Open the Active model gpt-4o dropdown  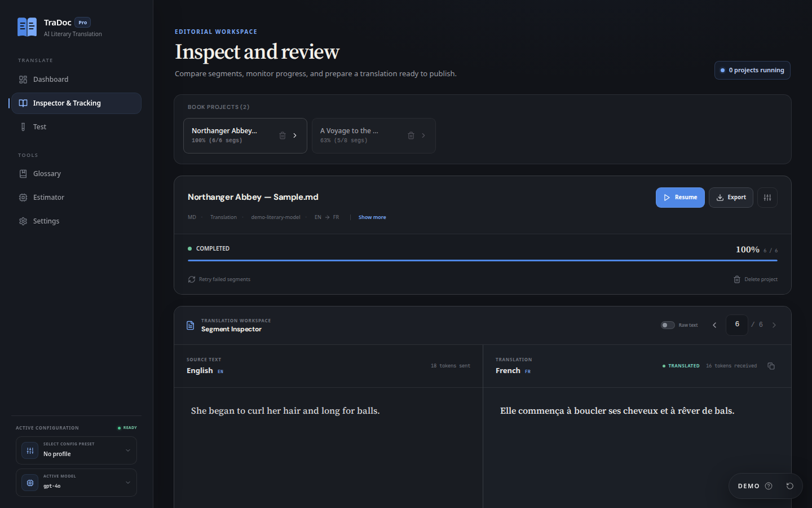click(76, 483)
